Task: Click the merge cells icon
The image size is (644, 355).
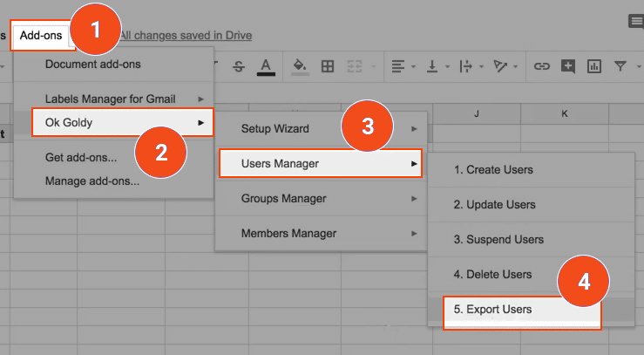Action: click(x=355, y=66)
